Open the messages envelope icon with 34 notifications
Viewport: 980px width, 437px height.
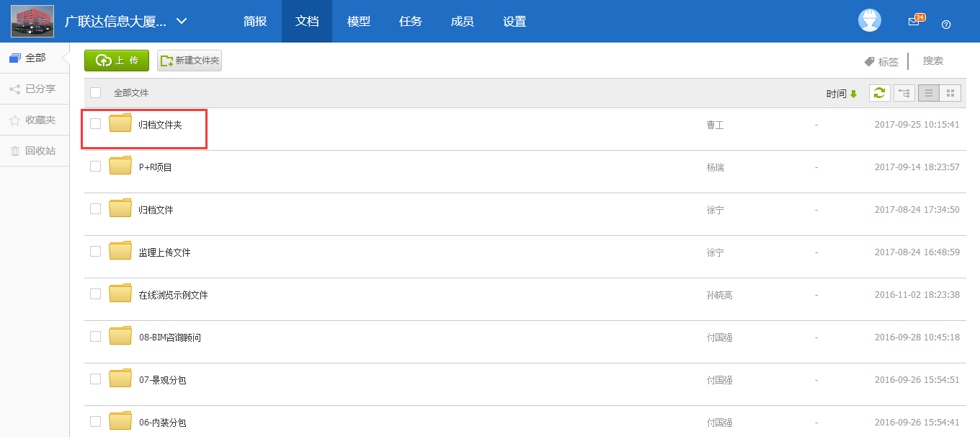click(914, 21)
